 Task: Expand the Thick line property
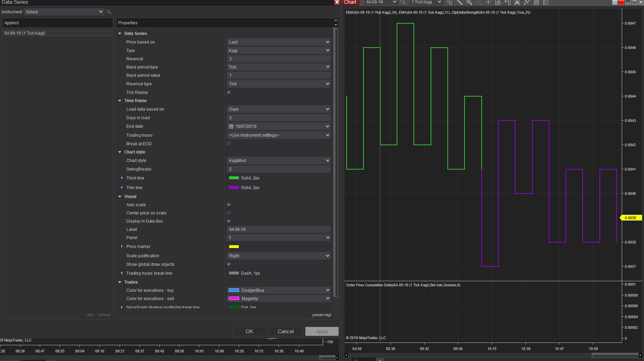[122, 178]
